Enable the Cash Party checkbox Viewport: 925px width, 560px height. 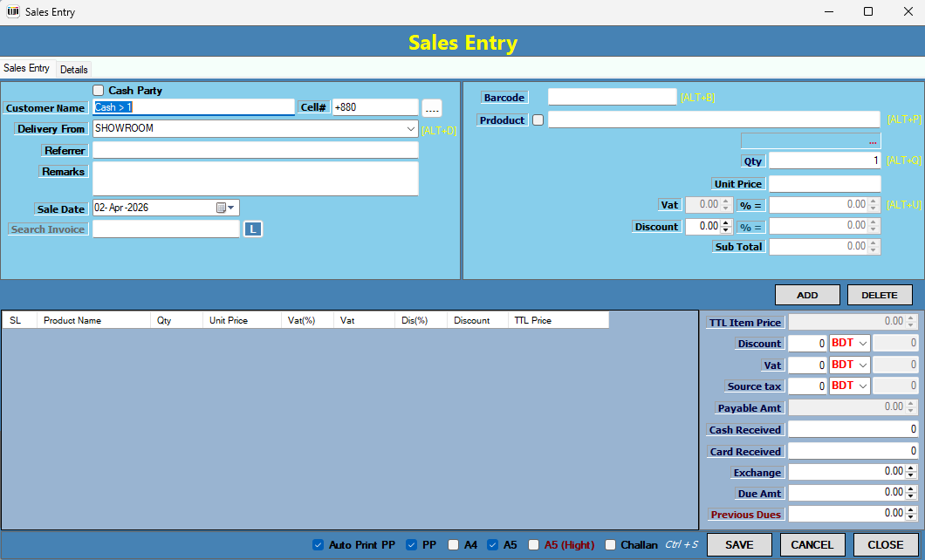[x=98, y=91]
